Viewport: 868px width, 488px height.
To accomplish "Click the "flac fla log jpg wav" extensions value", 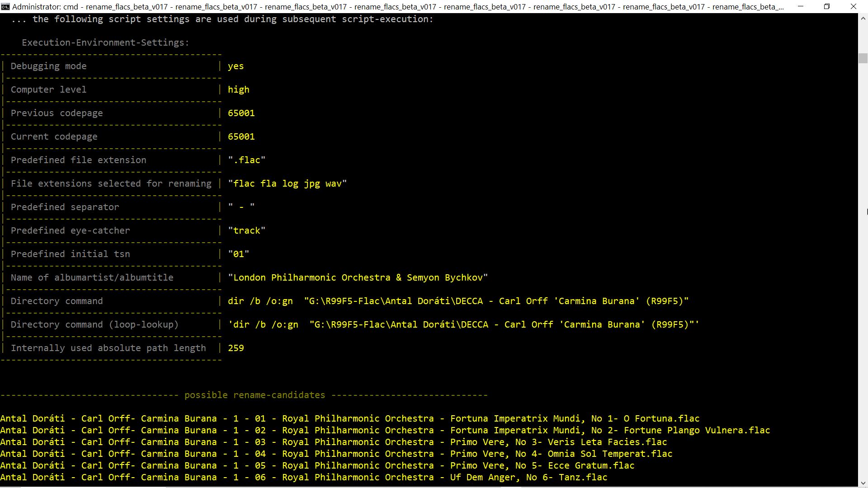I will [x=287, y=184].
